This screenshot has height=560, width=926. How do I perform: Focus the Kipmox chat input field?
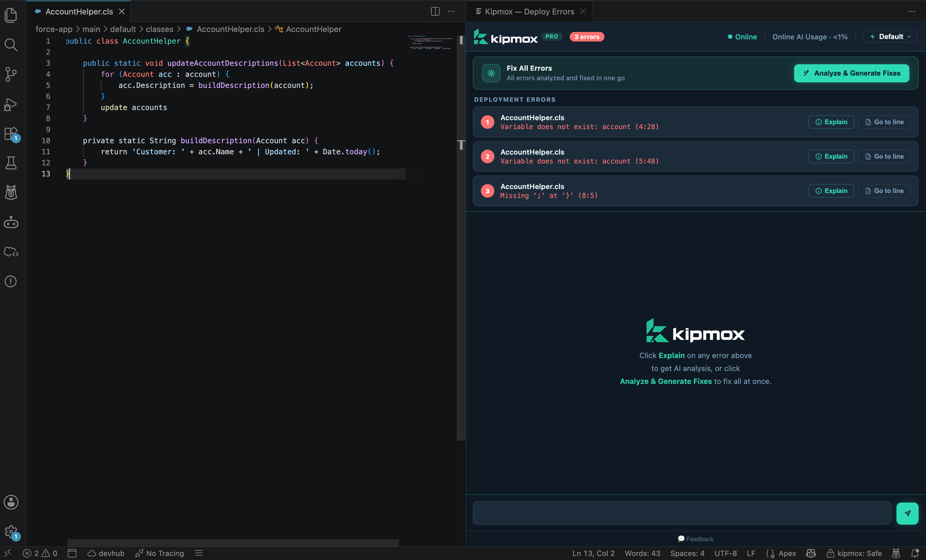682,513
